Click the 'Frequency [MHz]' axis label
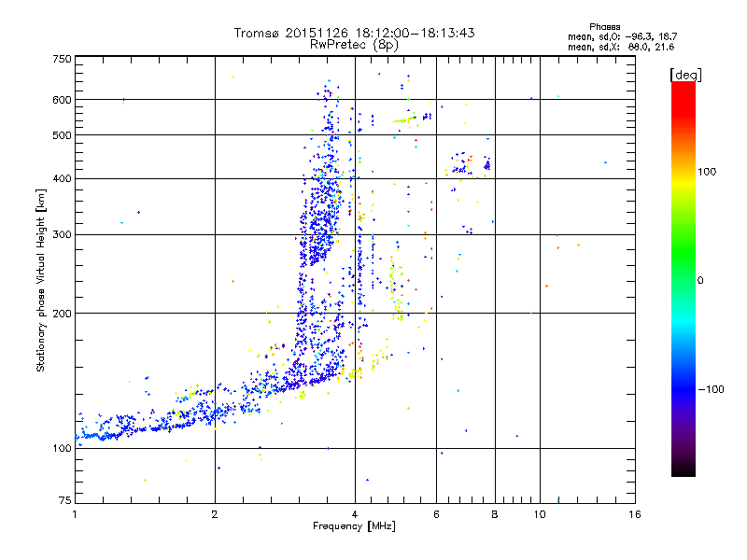Image resolution: width=747 pixels, height=560 pixels. pyautogui.click(x=354, y=526)
